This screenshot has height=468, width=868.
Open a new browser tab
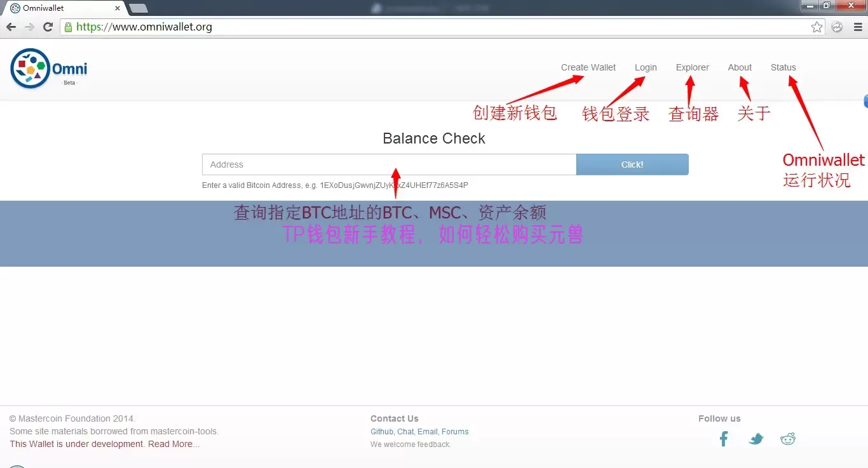pyautogui.click(x=139, y=8)
